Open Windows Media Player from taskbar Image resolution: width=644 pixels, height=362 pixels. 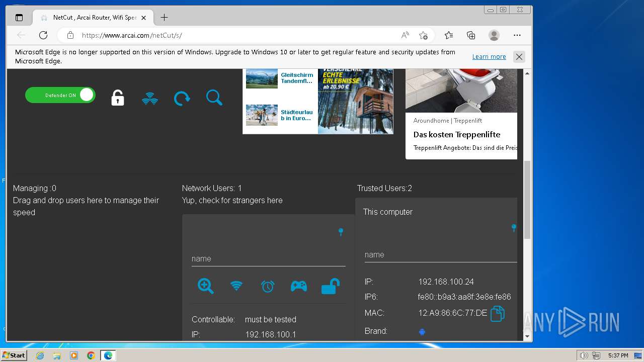coord(74,355)
